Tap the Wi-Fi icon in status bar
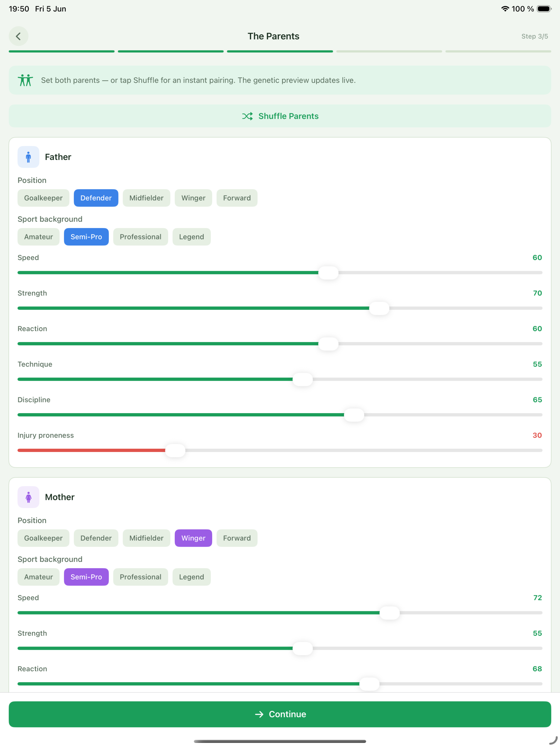Screen dimensions: 560x747 505,9
